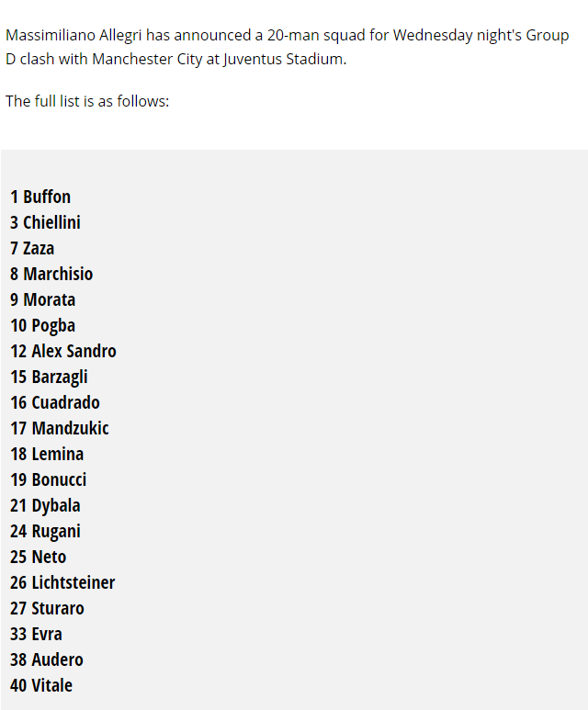Viewport: 588px width, 710px height.
Task: Click on Neto, number 25
Action: click(x=49, y=557)
